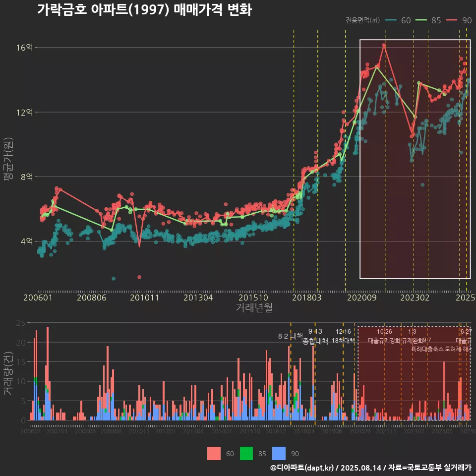
Task: Select the red 60 swatch in volume legend
Action: click(214, 454)
